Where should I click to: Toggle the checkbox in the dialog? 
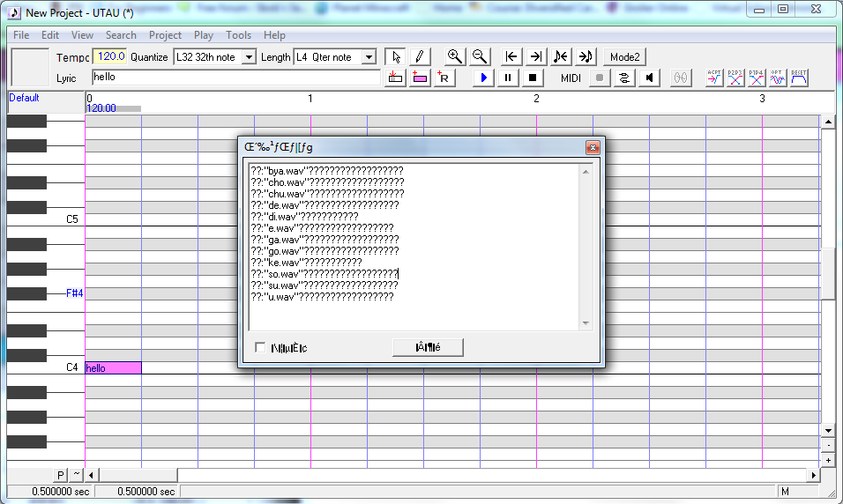260,348
